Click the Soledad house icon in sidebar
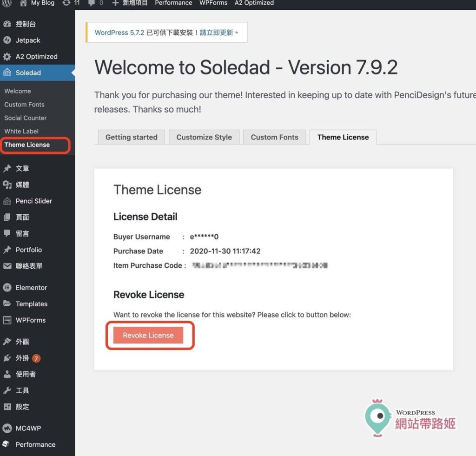The image size is (476, 456). click(7, 73)
